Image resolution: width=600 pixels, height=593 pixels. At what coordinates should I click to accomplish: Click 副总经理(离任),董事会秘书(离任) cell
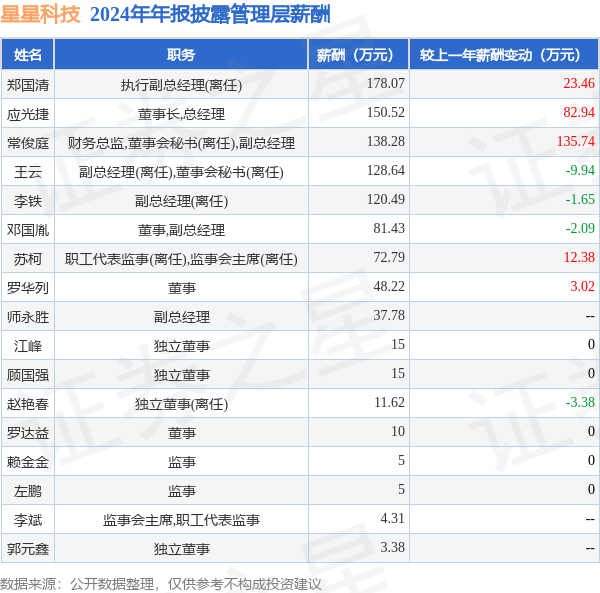pos(181,172)
